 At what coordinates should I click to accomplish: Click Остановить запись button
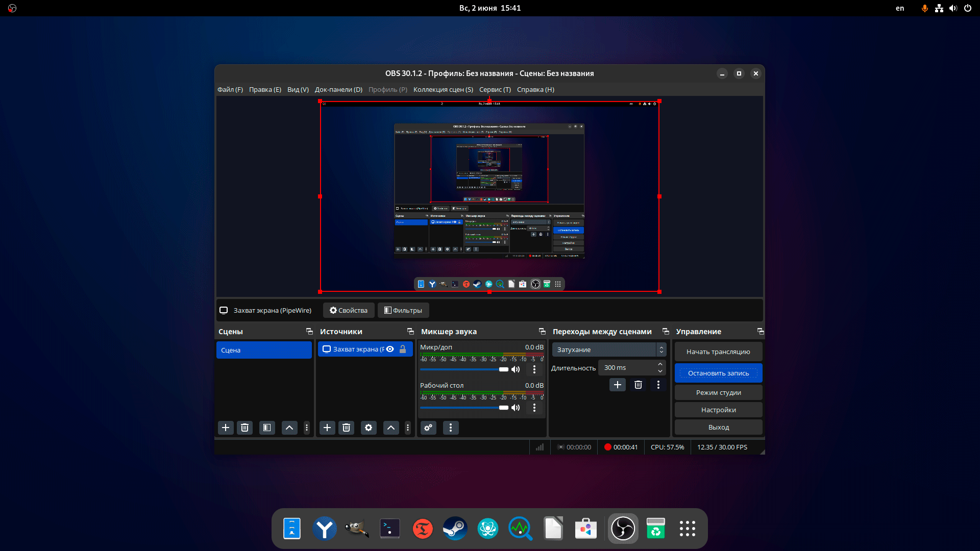pyautogui.click(x=718, y=373)
